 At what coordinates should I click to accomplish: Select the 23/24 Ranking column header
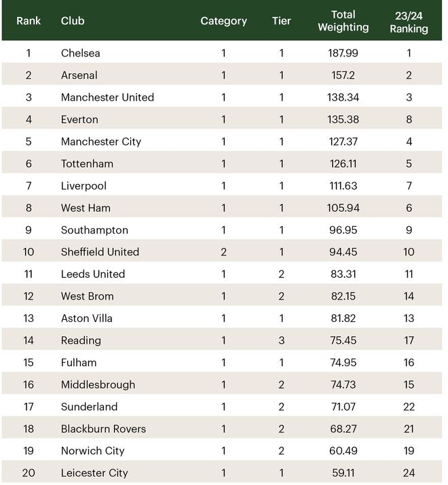coord(409,22)
